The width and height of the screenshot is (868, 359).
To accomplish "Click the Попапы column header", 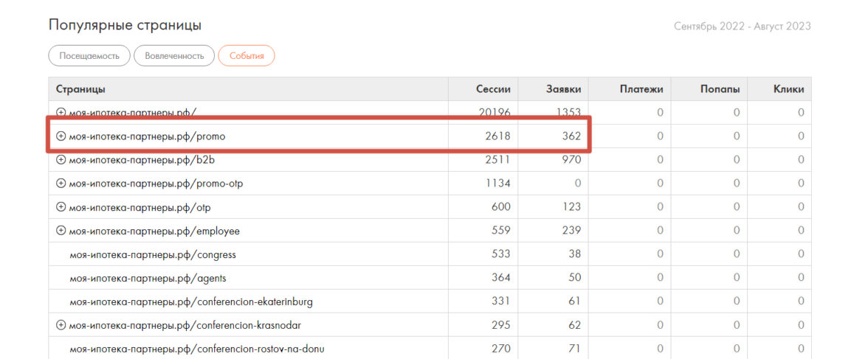I will click(x=720, y=89).
